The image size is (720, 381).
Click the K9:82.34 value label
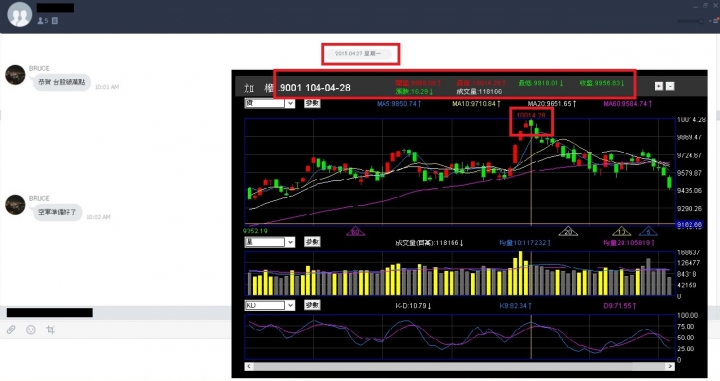(516, 306)
